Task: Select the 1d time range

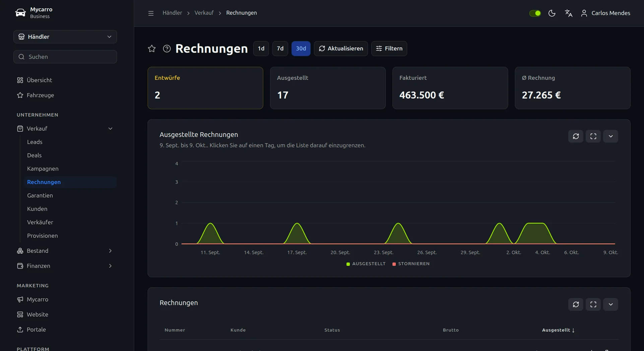Action: click(x=261, y=49)
